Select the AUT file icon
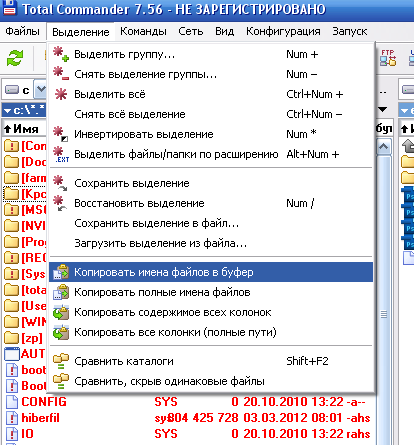414x445 pixels. (x=12, y=354)
